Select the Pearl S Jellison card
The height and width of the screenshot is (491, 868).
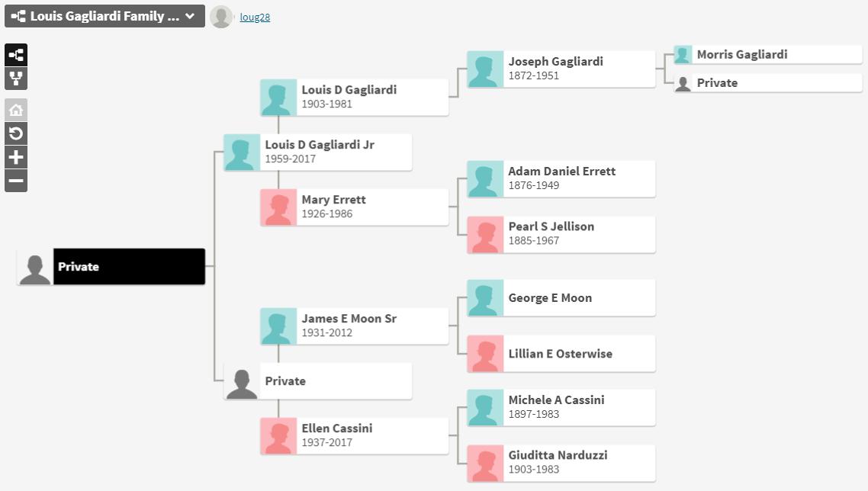point(561,235)
